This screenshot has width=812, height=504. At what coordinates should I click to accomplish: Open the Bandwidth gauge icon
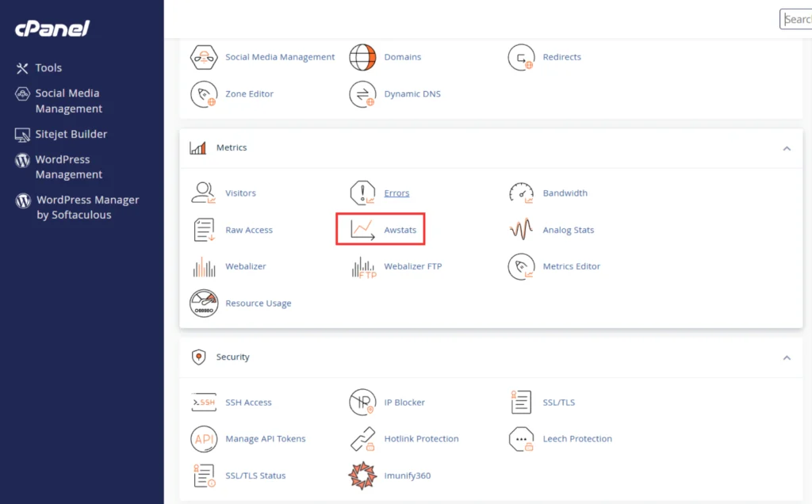(521, 193)
